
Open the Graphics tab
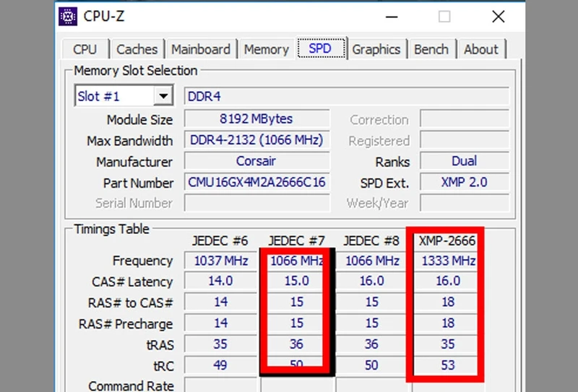376,49
